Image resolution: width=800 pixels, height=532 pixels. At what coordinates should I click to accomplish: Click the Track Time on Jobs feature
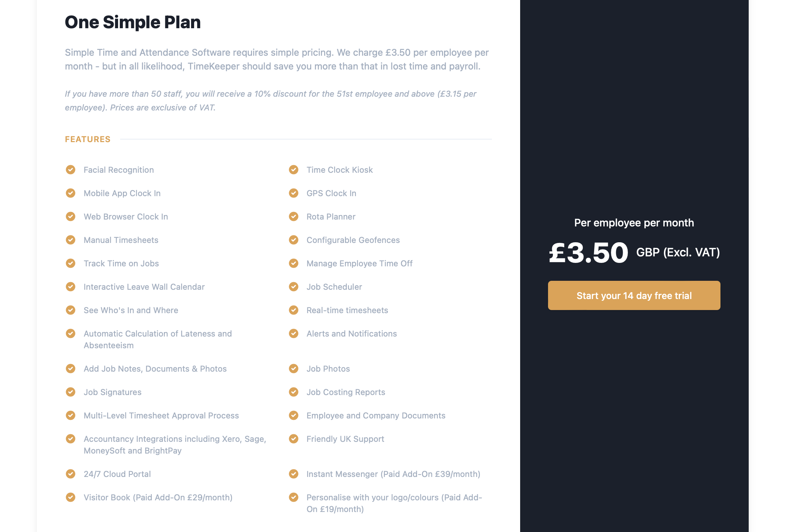(x=121, y=264)
